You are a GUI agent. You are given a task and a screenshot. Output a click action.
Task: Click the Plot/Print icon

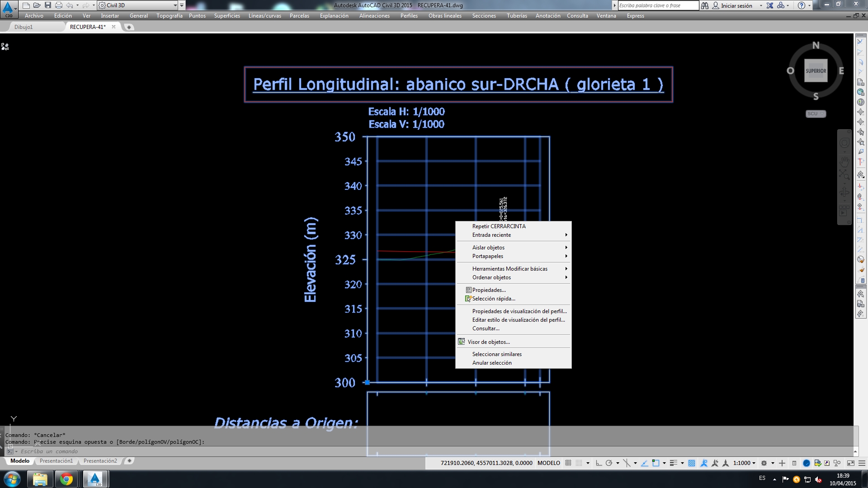pos(59,5)
